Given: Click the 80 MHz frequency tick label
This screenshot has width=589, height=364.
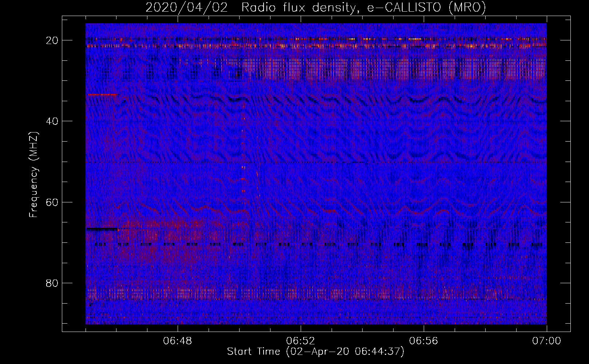Looking at the screenshot, I should tap(52, 283).
